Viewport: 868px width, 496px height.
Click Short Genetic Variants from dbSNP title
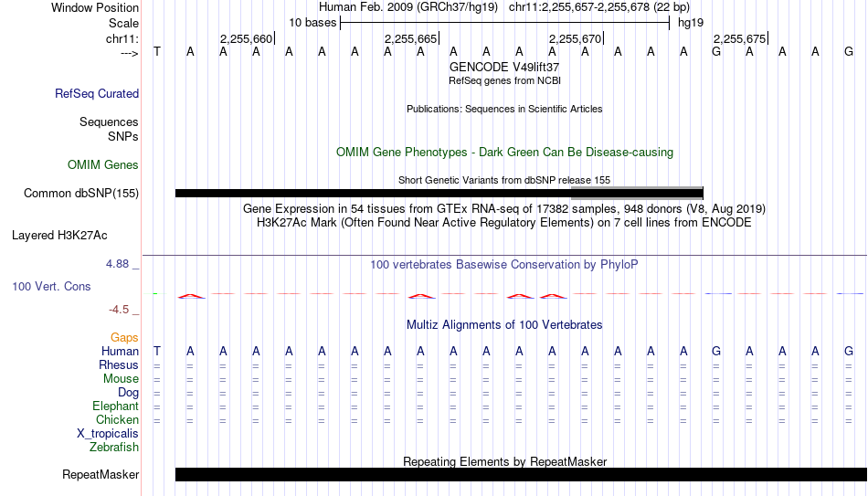[504, 180]
